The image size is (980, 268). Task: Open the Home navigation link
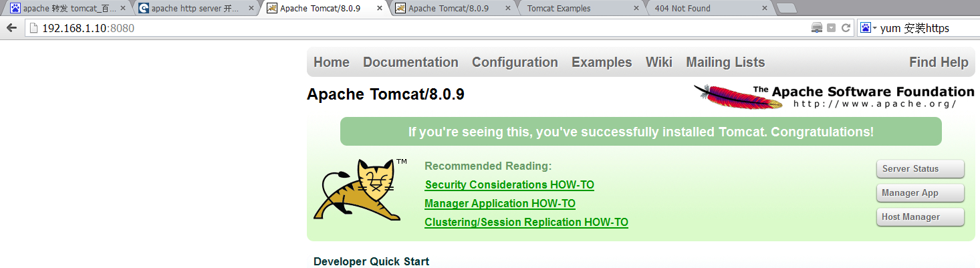click(332, 62)
